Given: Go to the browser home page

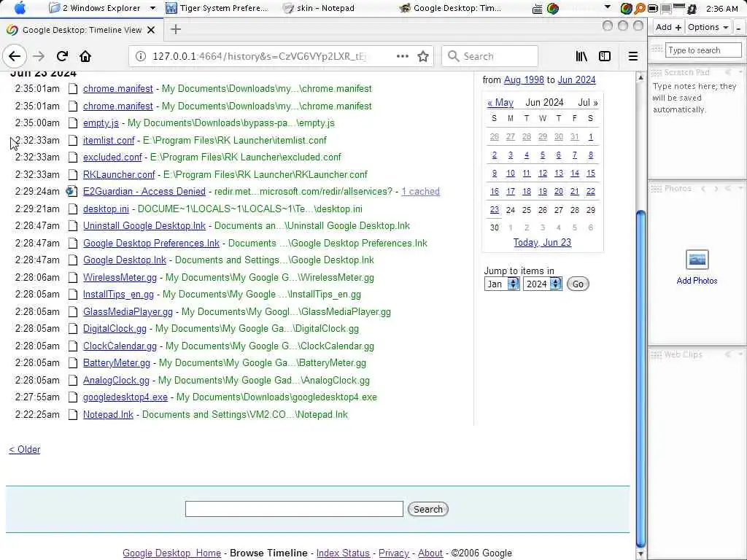Looking at the screenshot, I should click(85, 56).
